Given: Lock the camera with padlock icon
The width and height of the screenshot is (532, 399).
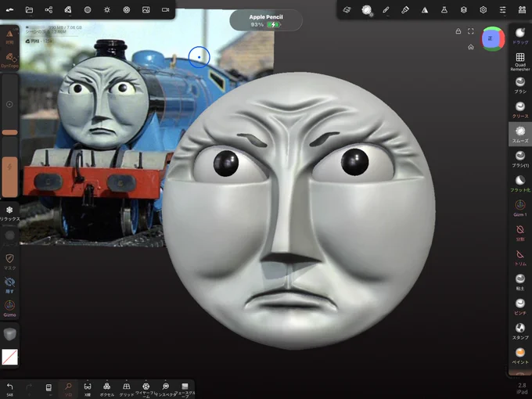Looking at the screenshot, I should (x=458, y=31).
